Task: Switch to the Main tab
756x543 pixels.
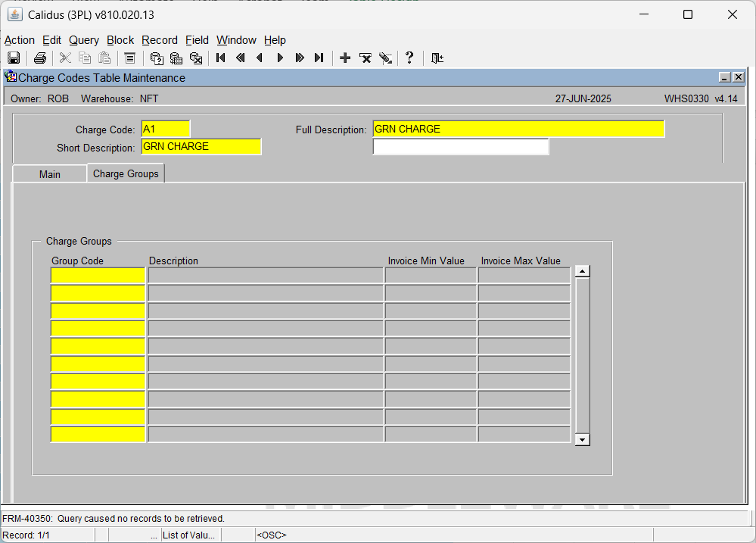Action: coord(50,174)
